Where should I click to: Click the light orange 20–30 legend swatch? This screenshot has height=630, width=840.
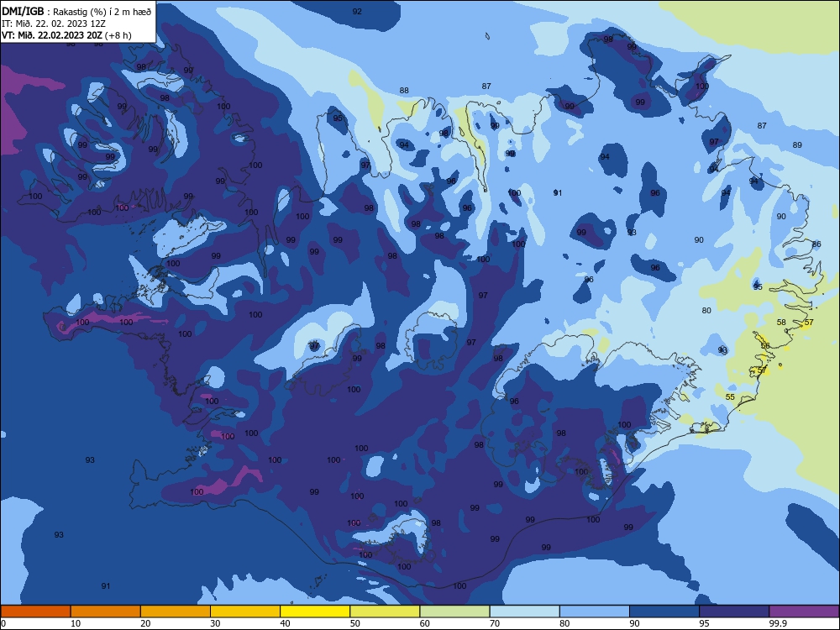(176, 612)
